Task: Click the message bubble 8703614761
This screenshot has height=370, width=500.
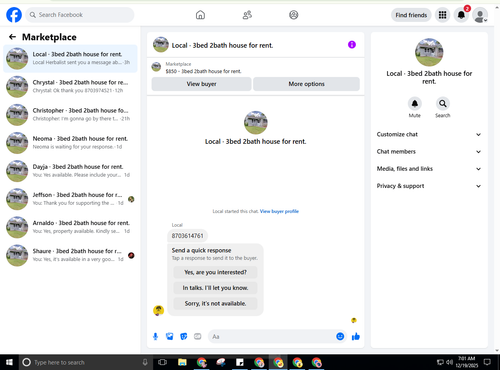Action: point(187,236)
